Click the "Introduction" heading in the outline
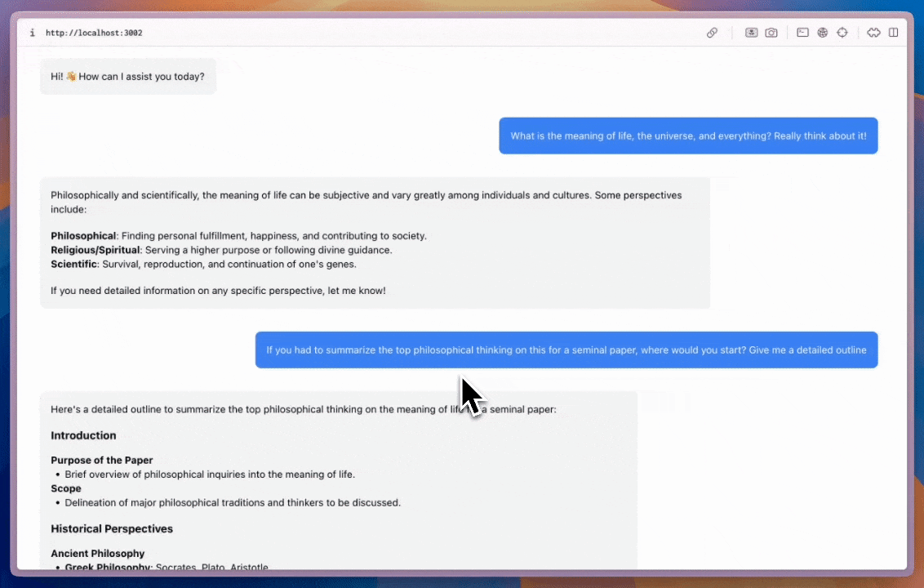This screenshot has width=924, height=588. click(x=83, y=435)
